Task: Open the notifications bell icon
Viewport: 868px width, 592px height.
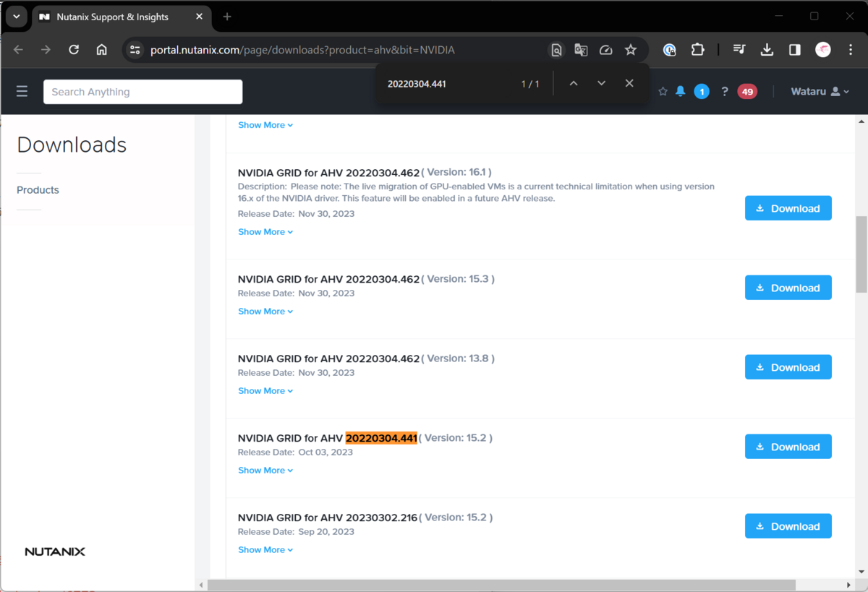Action: click(x=681, y=92)
